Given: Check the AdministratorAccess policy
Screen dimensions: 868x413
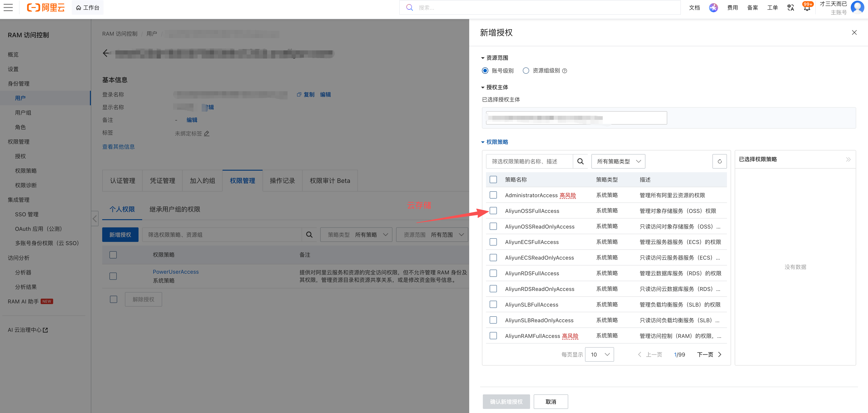Looking at the screenshot, I should 493,195.
